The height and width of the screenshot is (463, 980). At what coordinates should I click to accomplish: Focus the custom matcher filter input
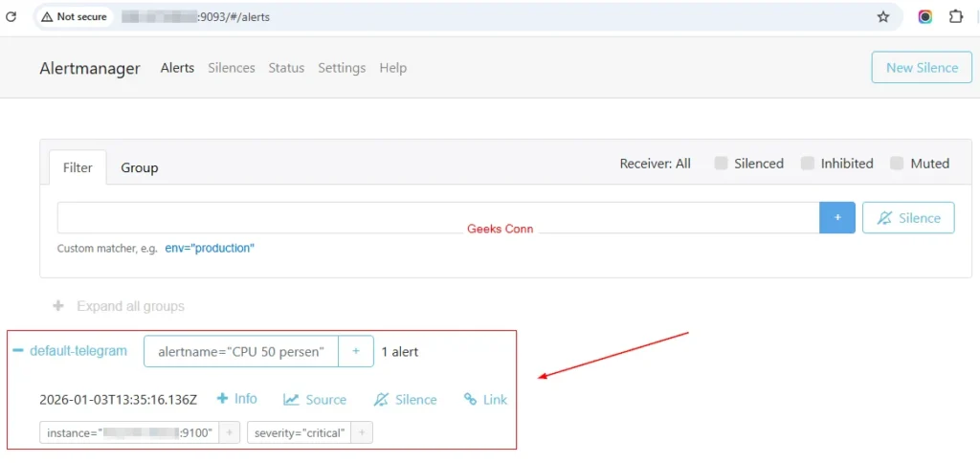tap(438, 217)
